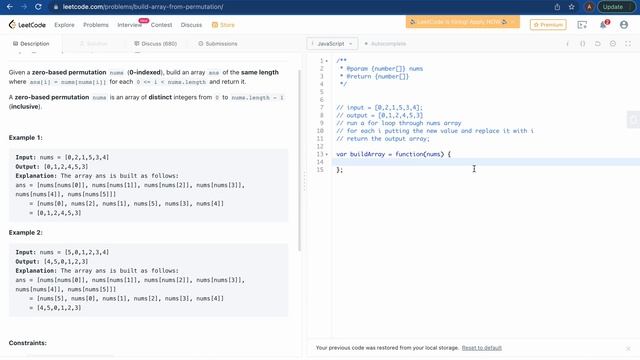Screen dimensions: 640x360
Task: Switch to the Solution tab
Action: pyautogui.click(x=94, y=44)
